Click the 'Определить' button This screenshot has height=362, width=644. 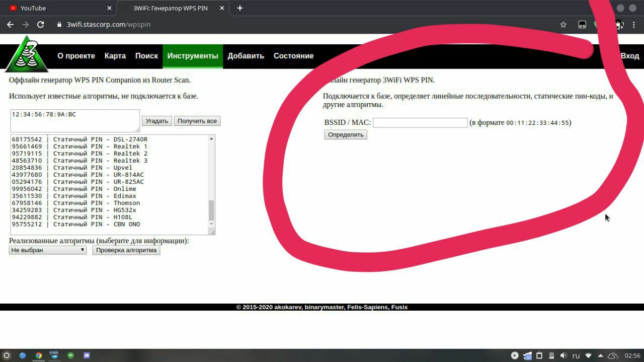[x=346, y=134]
